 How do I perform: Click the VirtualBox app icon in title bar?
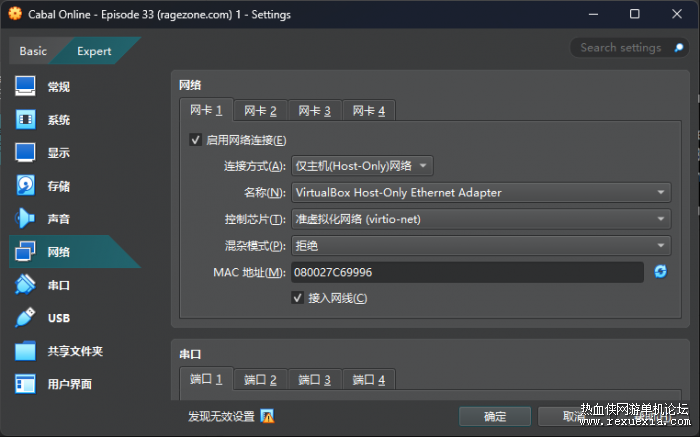(15, 14)
